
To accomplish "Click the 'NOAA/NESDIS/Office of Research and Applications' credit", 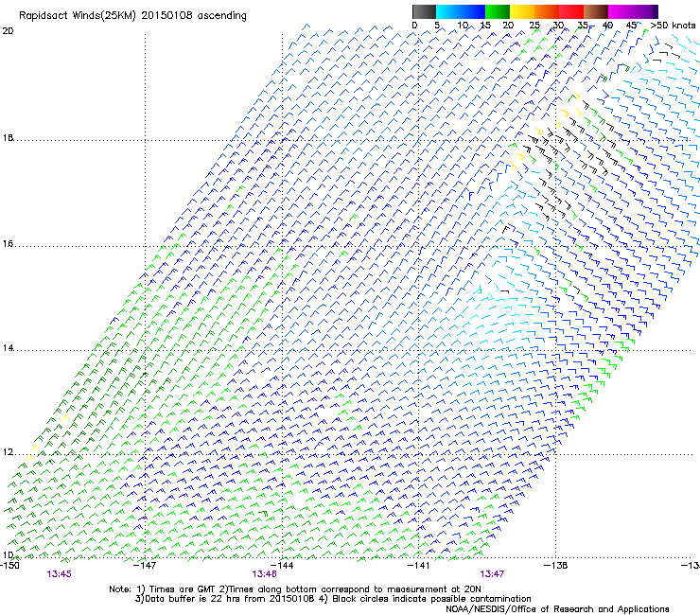I will pyautogui.click(x=557, y=609).
